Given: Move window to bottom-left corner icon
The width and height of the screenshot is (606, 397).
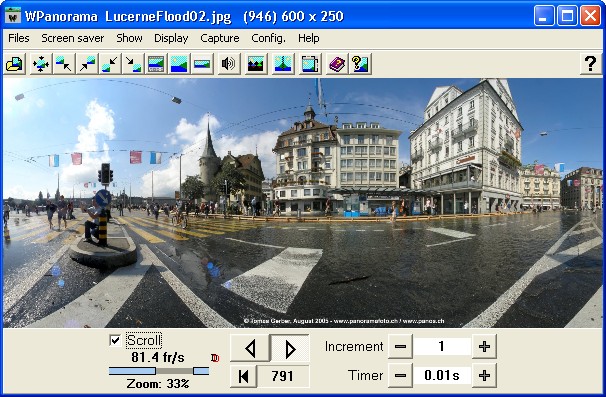Looking at the screenshot, I should (110, 64).
